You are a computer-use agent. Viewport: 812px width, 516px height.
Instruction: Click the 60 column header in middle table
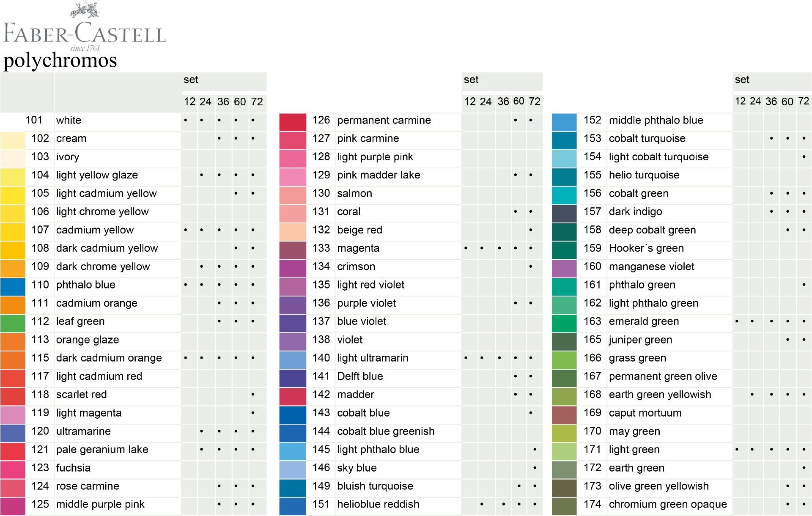519,101
